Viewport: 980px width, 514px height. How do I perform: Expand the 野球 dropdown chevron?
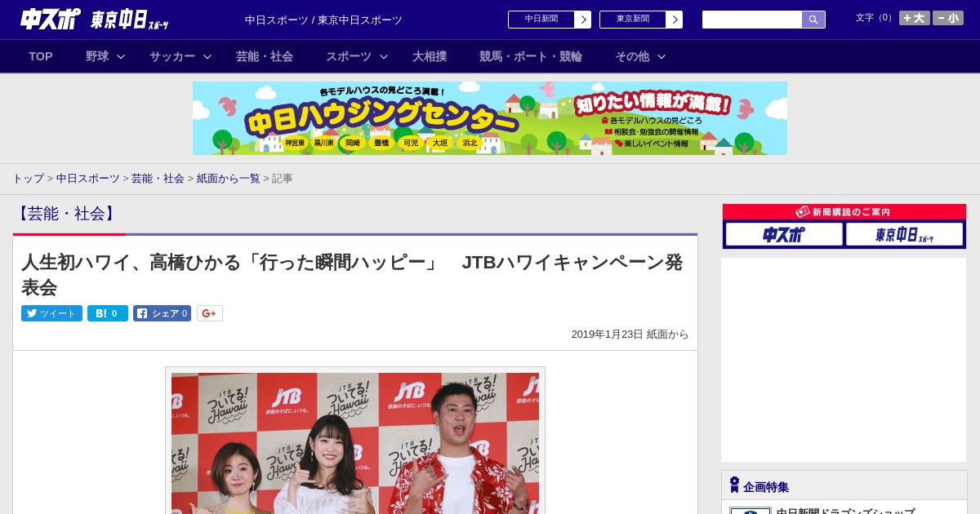point(121,56)
